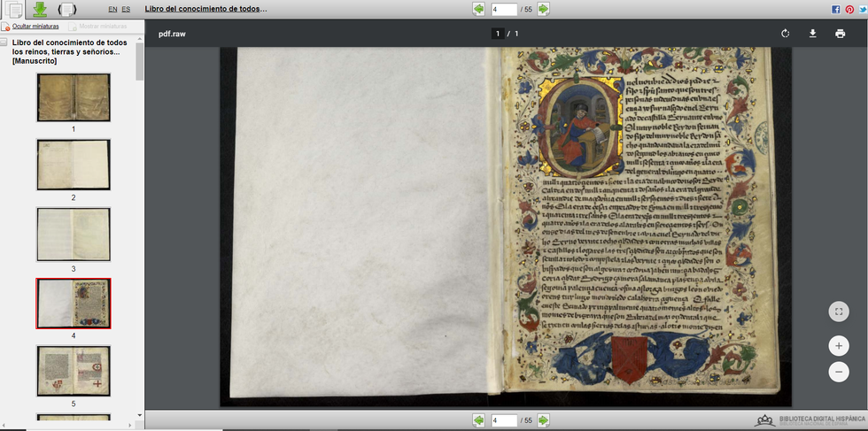
Task: Open selected thumbnail of page 4
Action: coord(73,304)
